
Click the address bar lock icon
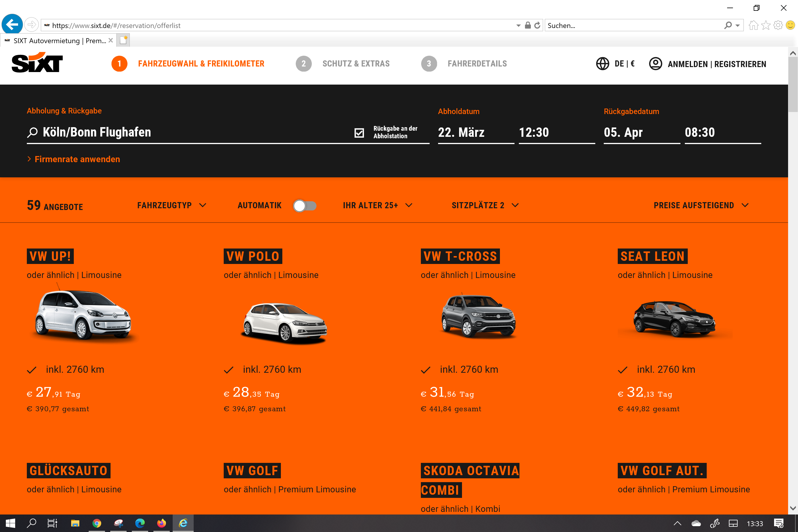click(528, 25)
